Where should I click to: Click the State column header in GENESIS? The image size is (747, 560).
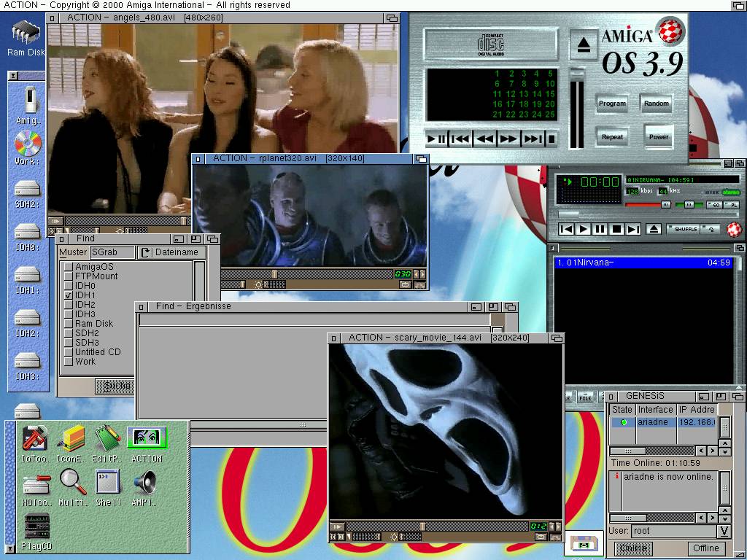tap(622, 410)
